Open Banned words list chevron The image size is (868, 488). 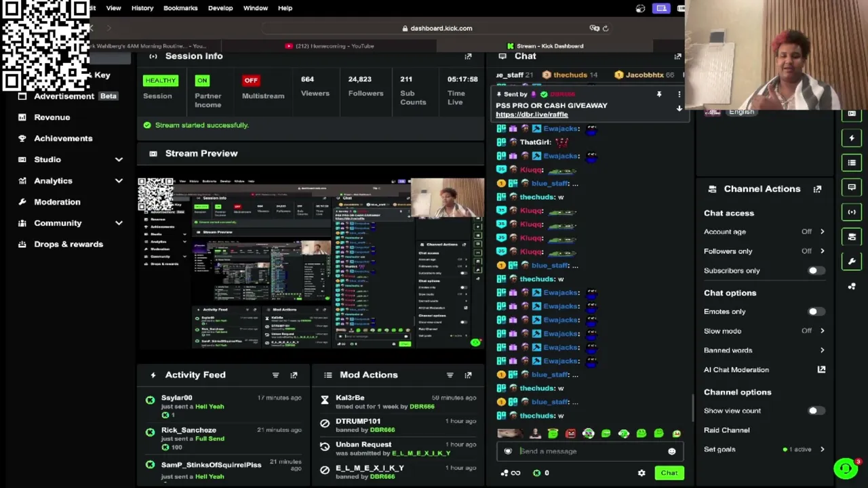(x=822, y=350)
